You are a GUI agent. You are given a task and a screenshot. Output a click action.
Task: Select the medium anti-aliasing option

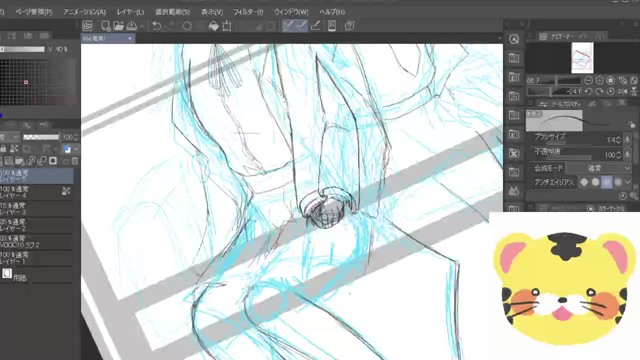click(x=607, y=182)
